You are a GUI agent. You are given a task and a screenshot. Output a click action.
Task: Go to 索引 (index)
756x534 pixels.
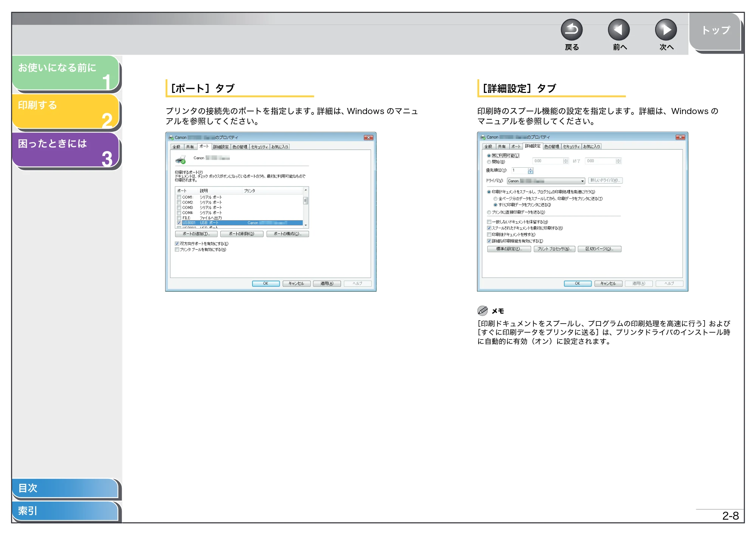point(65,511)
